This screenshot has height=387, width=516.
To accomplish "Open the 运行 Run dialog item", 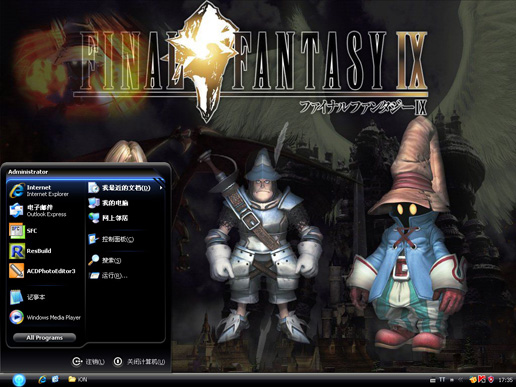I will 108,275.
